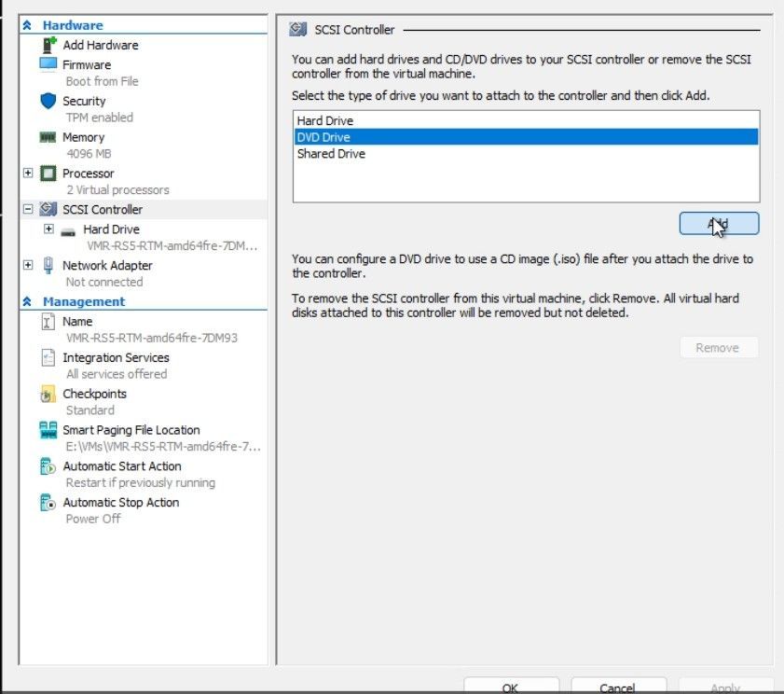Select the Firmware monitor icon

pos(48,64)
